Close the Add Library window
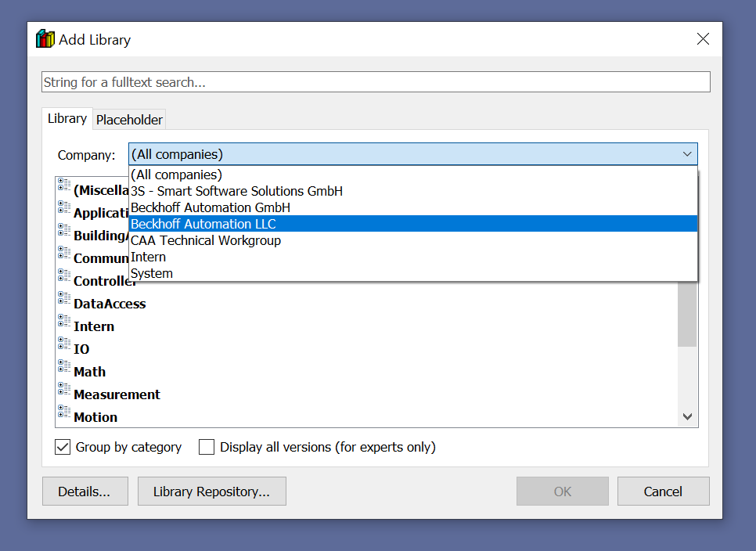 point(703,39)
